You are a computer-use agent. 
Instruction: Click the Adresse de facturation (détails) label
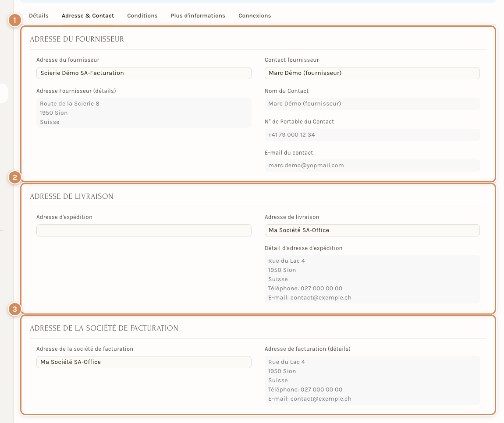[307, 349]
